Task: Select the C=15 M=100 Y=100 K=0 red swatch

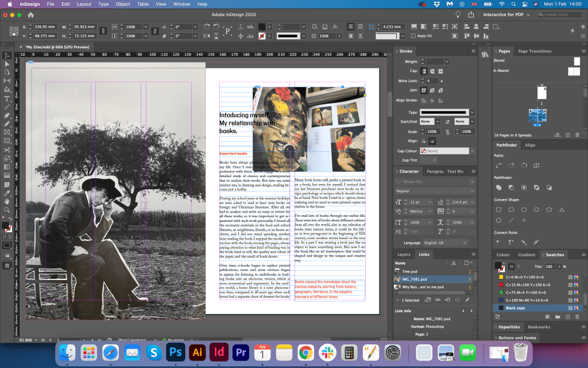Action: pos(529,284)
